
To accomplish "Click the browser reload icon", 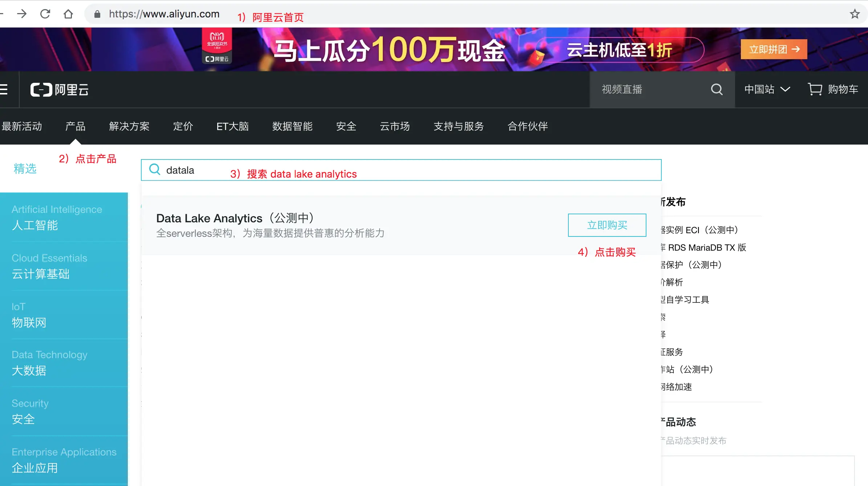I will point(45,14).
